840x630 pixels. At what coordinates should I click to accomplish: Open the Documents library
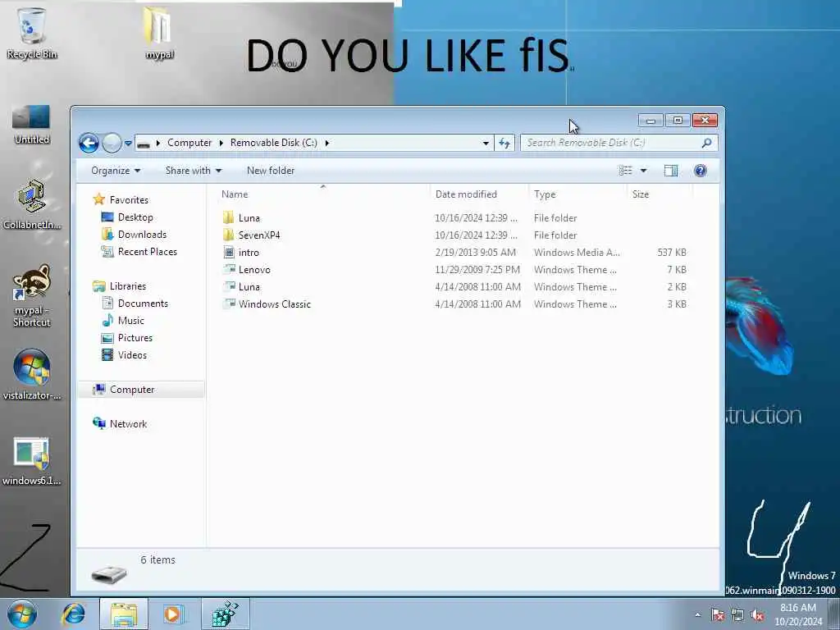pos(143,304)
